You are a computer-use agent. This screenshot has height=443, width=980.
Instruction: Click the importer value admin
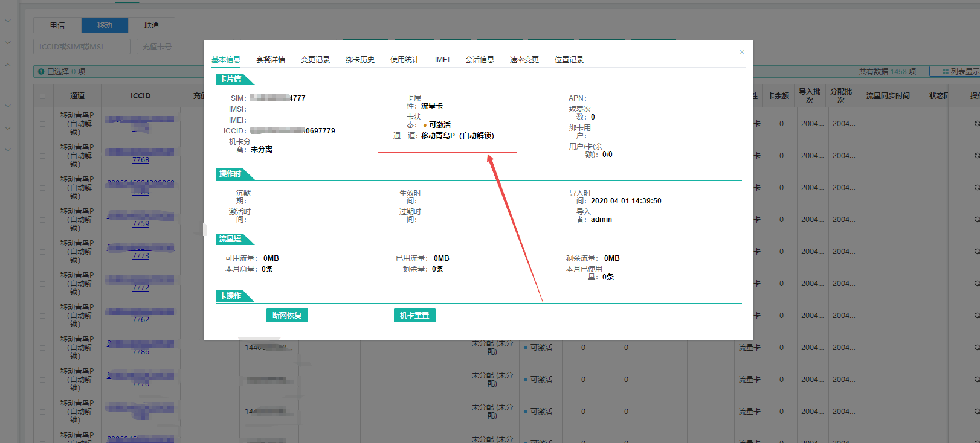(x=601, y=220)
